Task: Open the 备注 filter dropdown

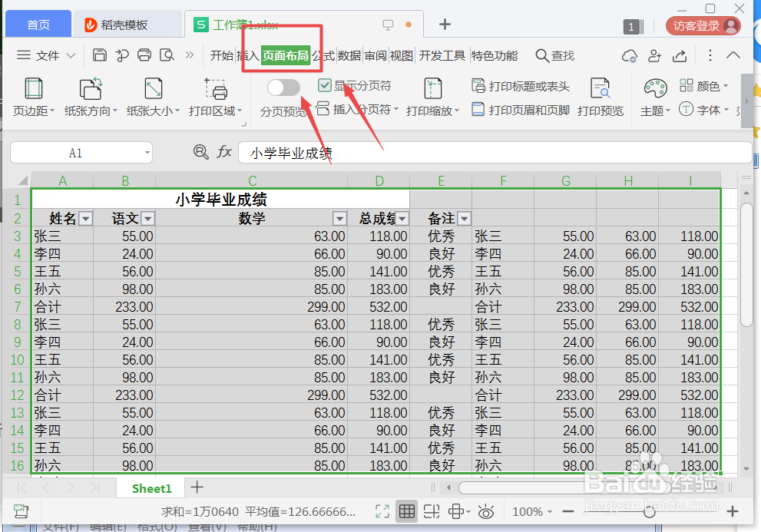Action: (x=465, y=219)
